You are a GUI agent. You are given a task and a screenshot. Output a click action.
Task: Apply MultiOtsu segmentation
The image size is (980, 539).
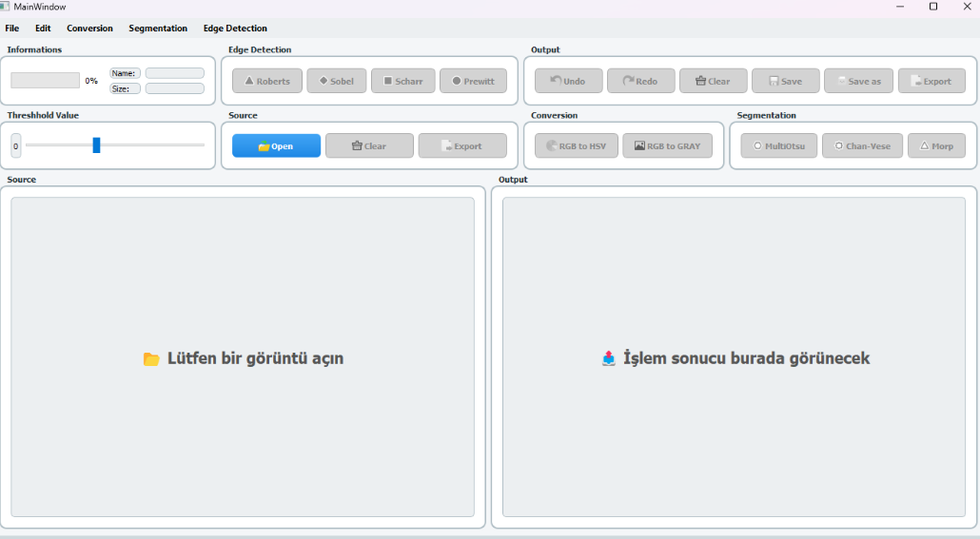(778, 146)
